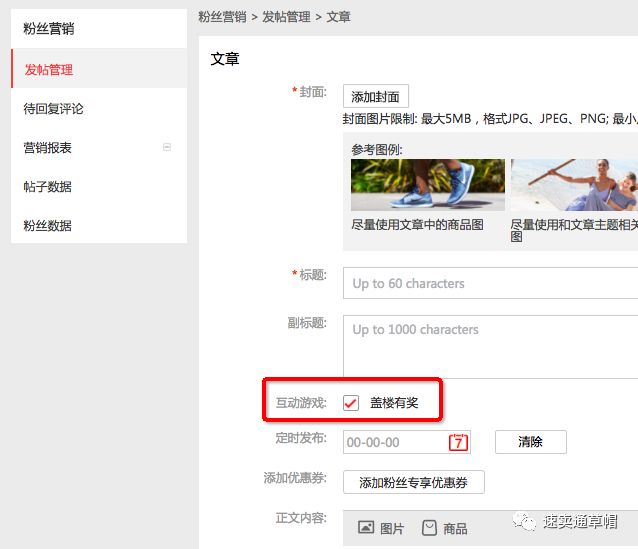Click the 商品 icon in content toolbar

(429, 527)
